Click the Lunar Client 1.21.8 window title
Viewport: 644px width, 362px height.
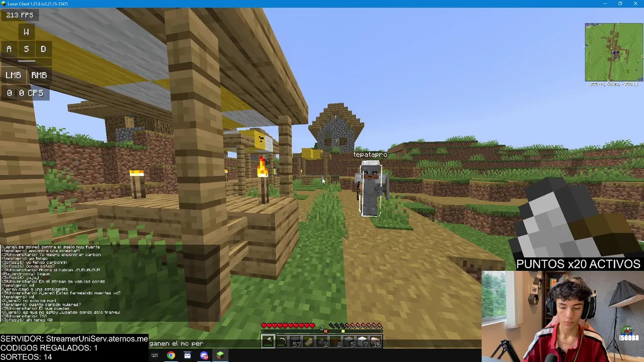(x=38, y=4)
